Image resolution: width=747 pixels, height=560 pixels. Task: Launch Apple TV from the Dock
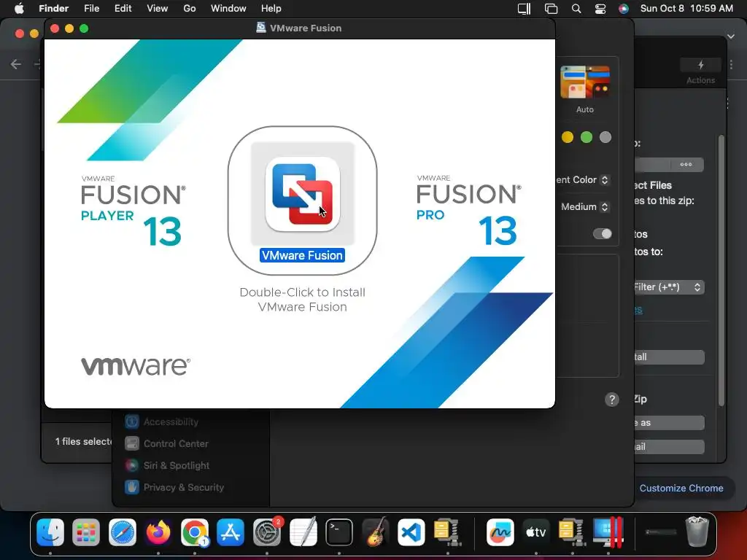(x=536, y=532)
